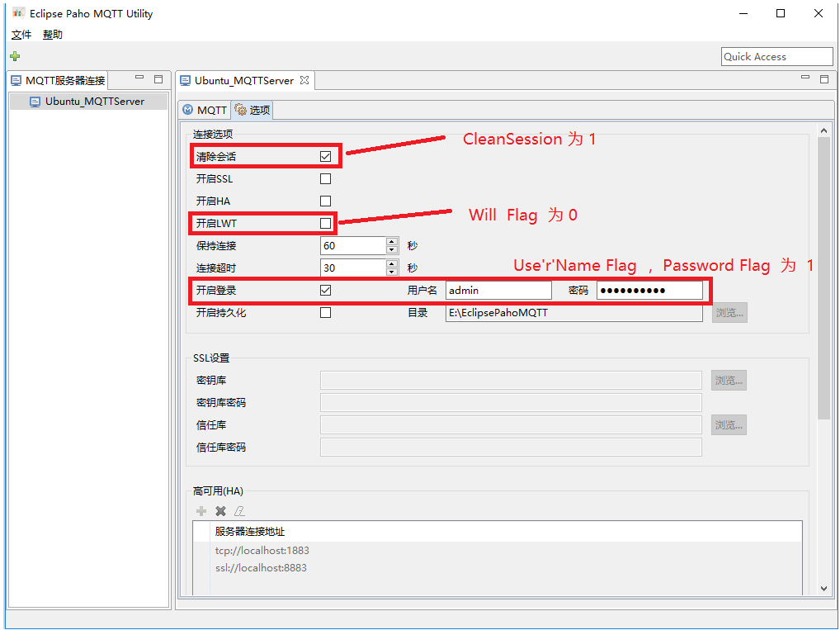Click the 信任库 path field
The width and height of the screenshot is (840, 630).
(x=511, y=424)
